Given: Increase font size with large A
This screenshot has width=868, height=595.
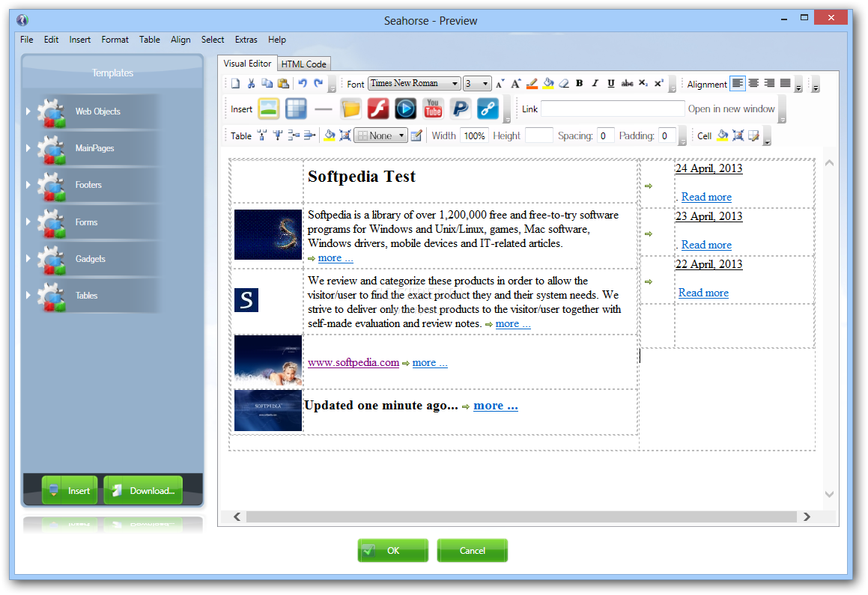Looking at the screenshot, I should point(516,84).
